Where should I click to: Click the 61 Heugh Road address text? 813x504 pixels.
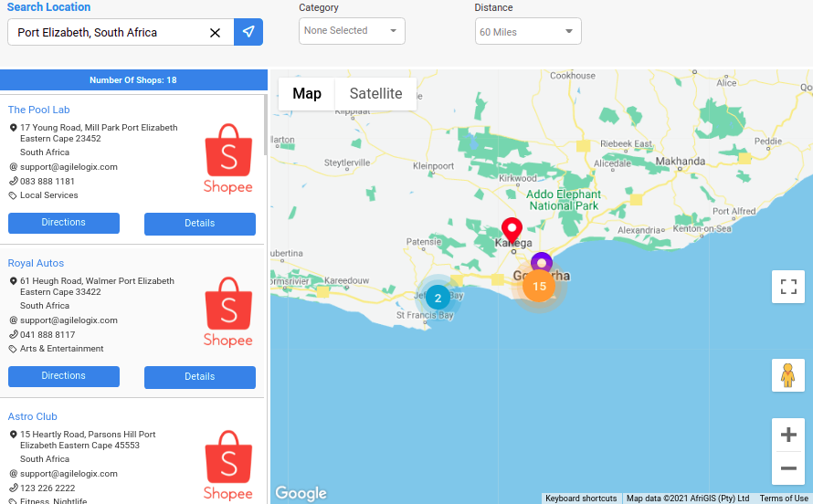(97, 287)
